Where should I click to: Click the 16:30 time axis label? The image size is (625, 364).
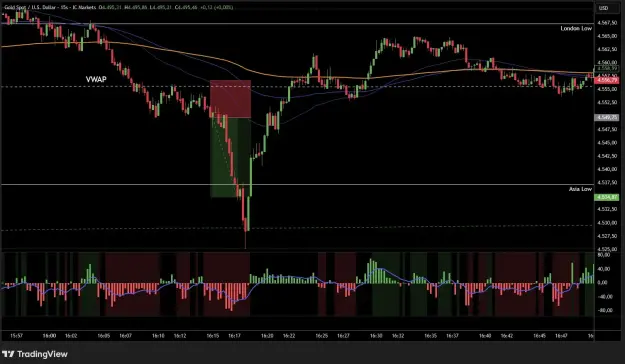376,336
